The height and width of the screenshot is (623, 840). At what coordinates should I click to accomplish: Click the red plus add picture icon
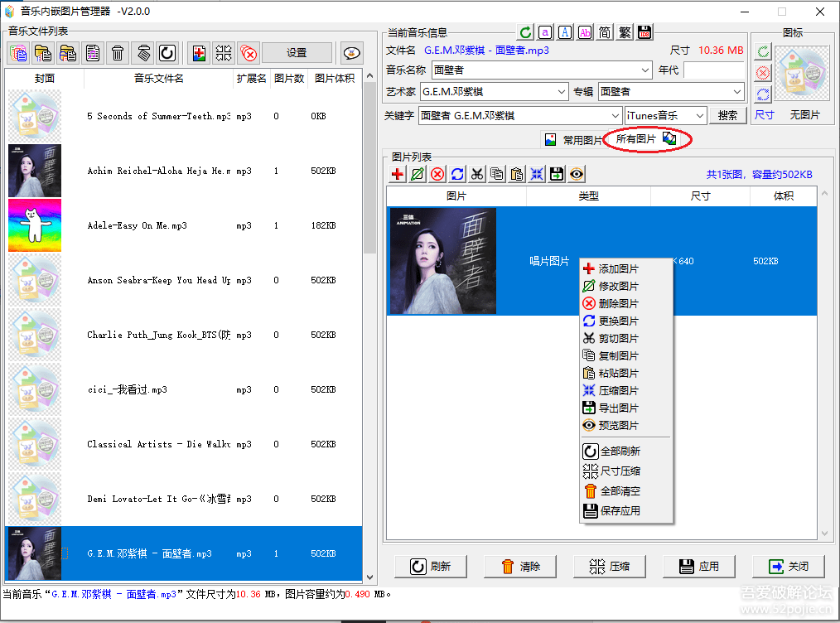click(x=398, y=174)
